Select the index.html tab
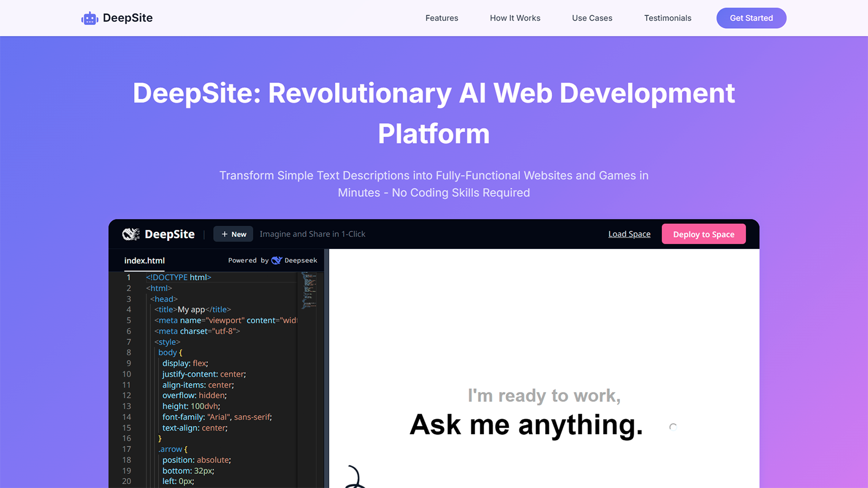 point(144,261)
